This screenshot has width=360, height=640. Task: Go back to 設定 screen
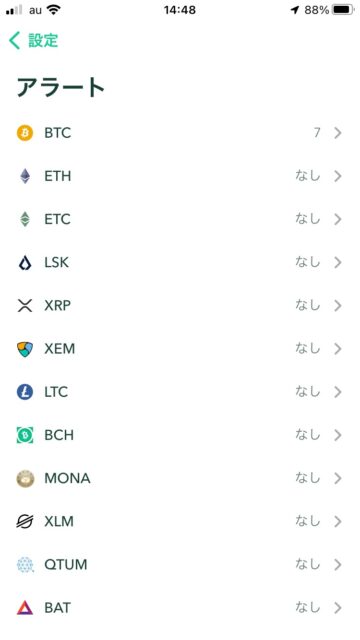coord(33,41)
